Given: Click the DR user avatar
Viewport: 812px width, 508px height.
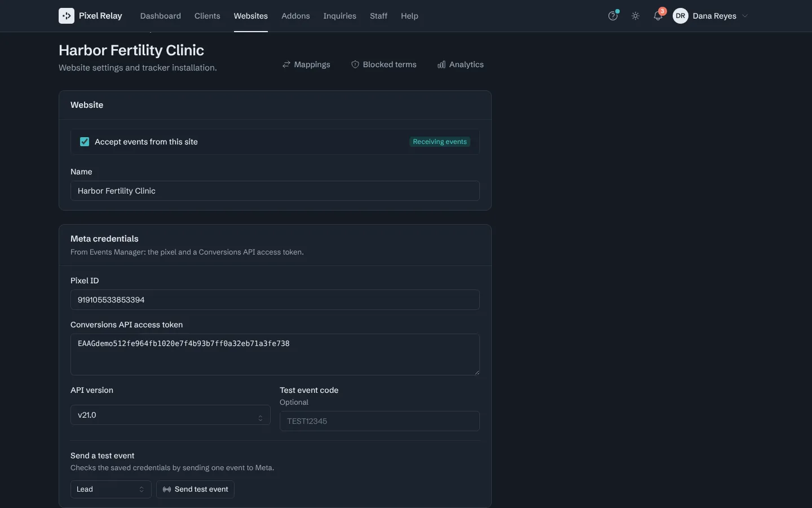Looking at the screenshot, I should (x=681, y=16).
